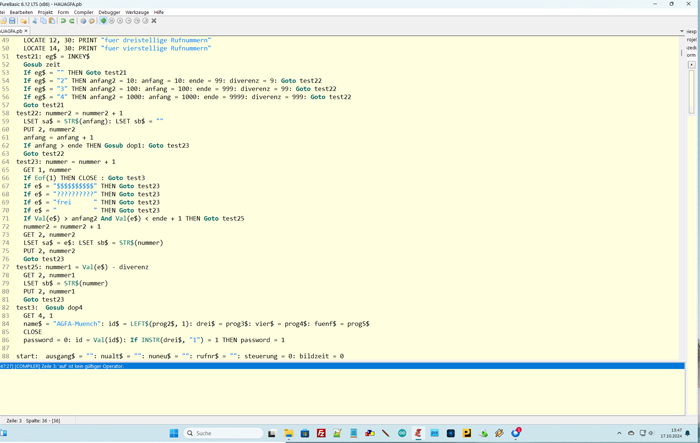700x443 pixels.
Task: Click the debugger Step Over icon
Action: (x=137, y=21)
